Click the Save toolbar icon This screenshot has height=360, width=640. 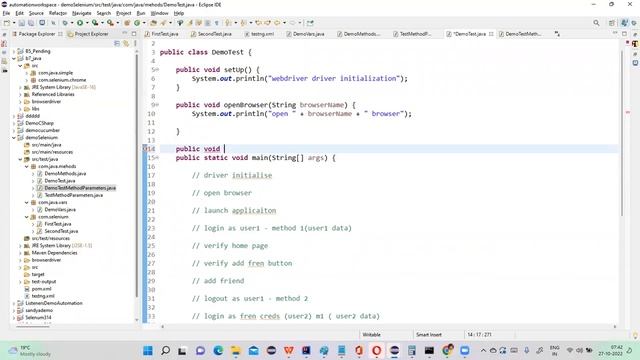coord(22,23)
